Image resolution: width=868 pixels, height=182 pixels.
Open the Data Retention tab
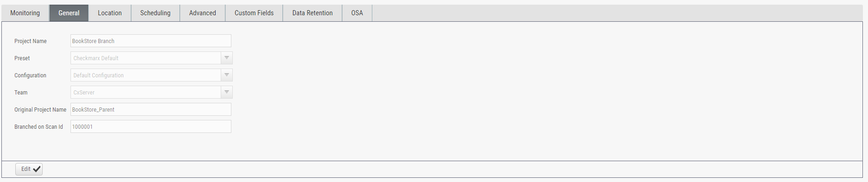pyautogui.click(x=313, y=13)
